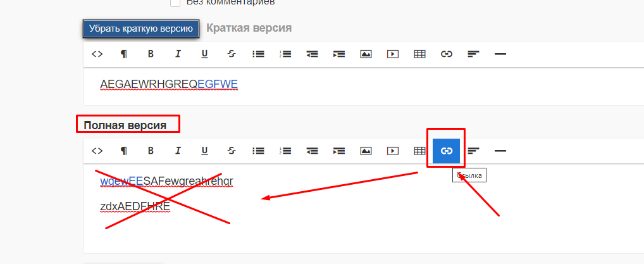Insert numbered list in Краткая версия toolbar
The width and height of the screenshot is (644, 264).
tap(285, 54)
